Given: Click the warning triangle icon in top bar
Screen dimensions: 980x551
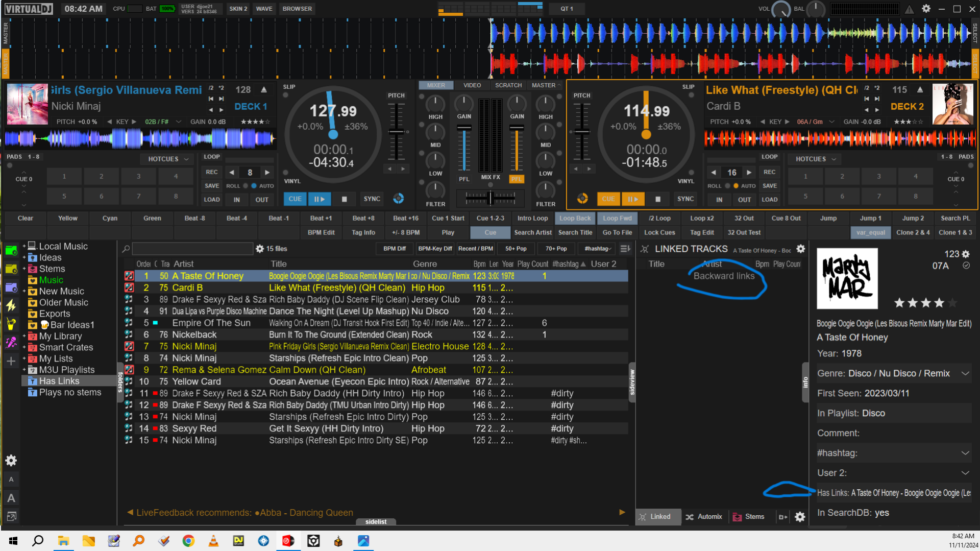Looking at the screenshot, I should [910, 9].
